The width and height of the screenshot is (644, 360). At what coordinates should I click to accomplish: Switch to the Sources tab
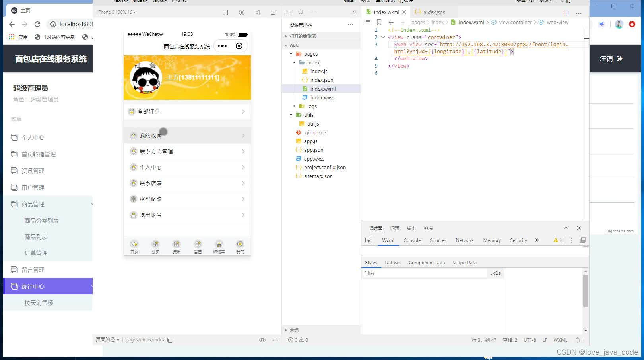[438, 240]
